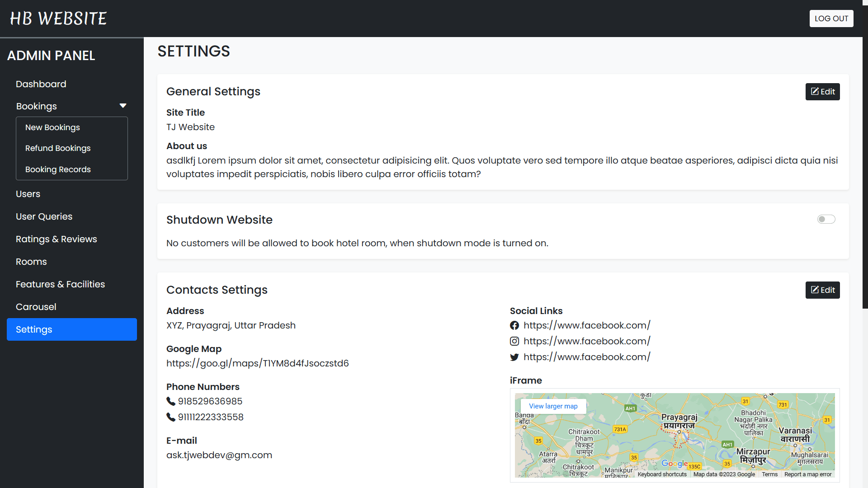Click the HB WEBSITE logo
This screenshot has height=488, width=868.
pos(58,19)
